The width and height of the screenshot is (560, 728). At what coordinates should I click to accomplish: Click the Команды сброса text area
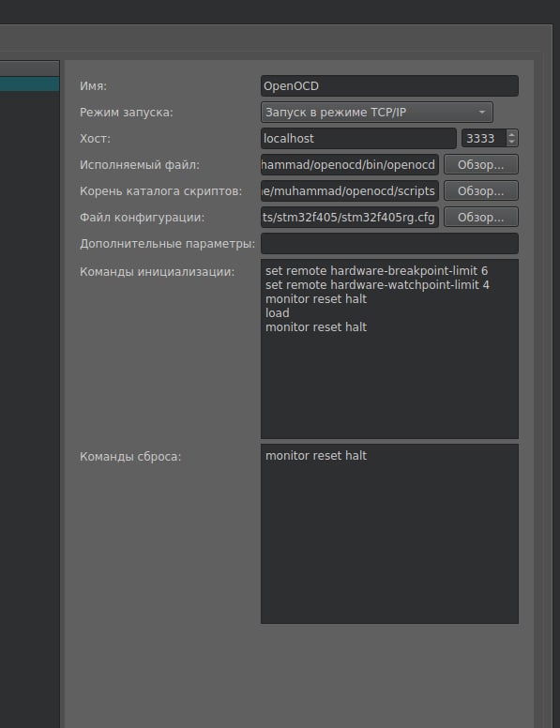point(389,534)
